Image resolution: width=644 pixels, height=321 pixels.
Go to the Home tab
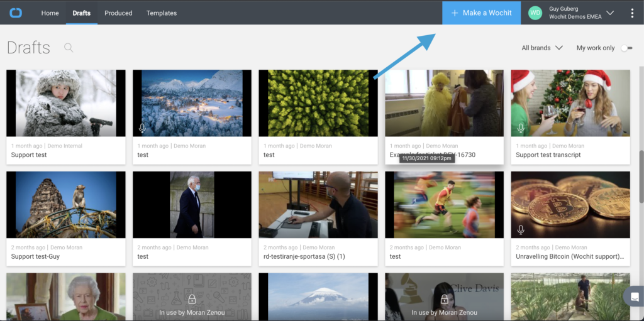[50, 13]
